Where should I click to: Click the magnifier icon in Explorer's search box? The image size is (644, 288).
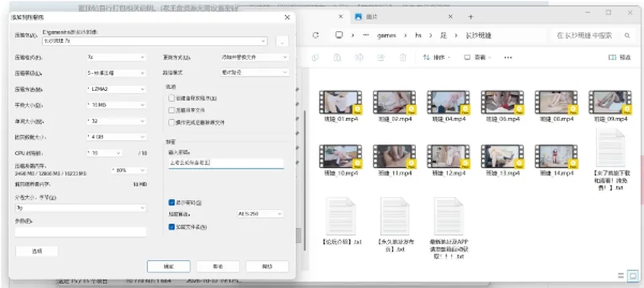coord(627,35)
